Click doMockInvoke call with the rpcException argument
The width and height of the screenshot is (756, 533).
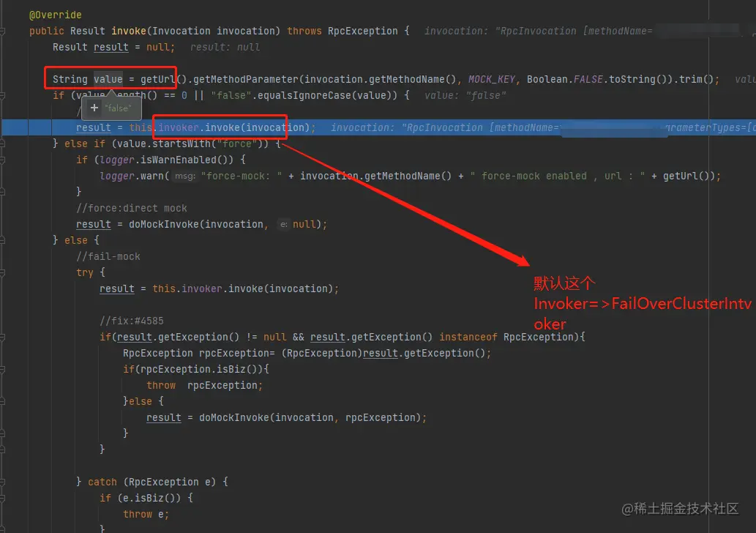[234, 418]
